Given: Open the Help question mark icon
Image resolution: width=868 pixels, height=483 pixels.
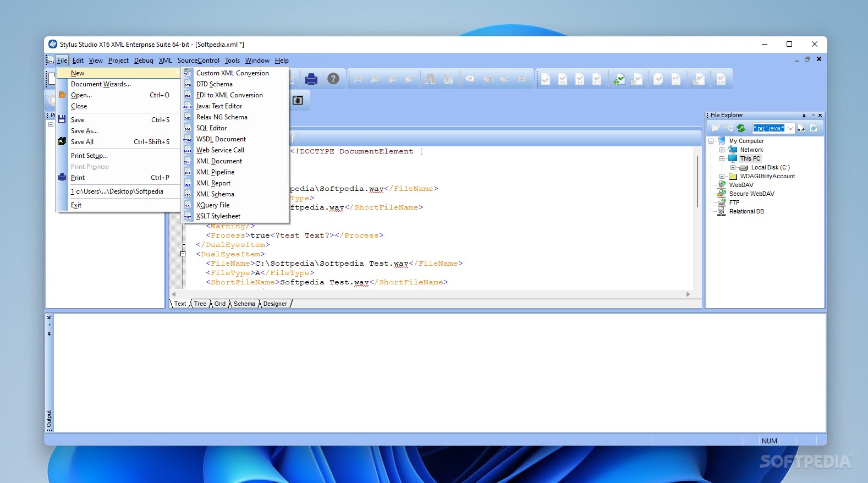Looking at the screenshot, I should coord(333,79).
